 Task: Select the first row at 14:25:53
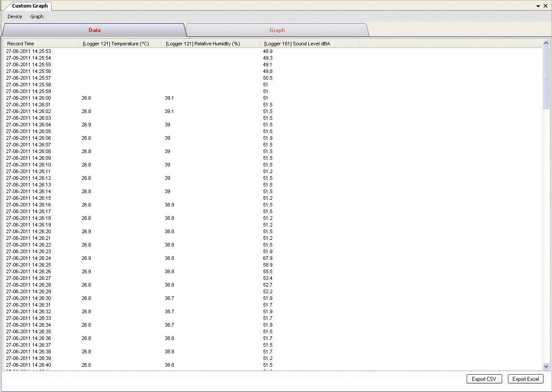click(28, 51)
